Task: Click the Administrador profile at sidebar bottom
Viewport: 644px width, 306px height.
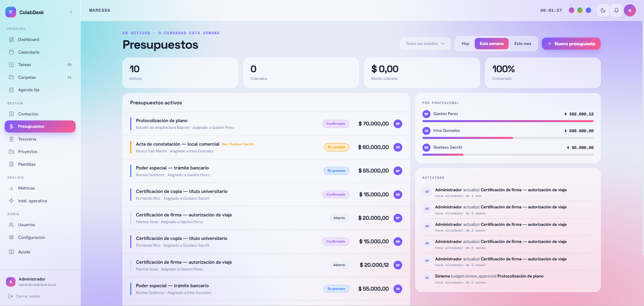Action: [x=40, y=282]
